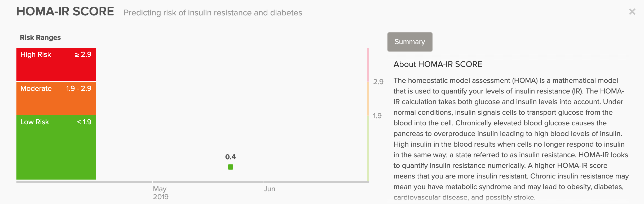This screenshot has width=644, height=204.
Task: Select the Moderate orange range block
Action: coord(56,98)
